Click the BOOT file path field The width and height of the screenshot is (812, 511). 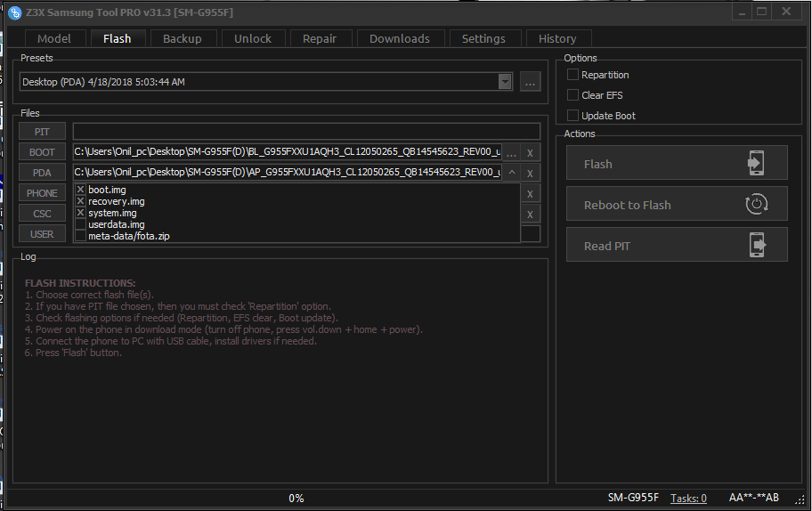point(288,151)
